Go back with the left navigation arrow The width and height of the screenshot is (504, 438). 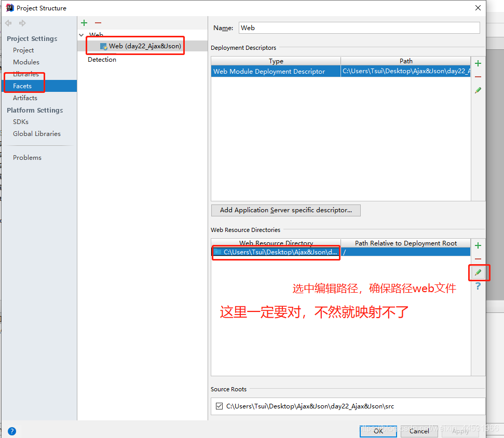click(8, 23)
